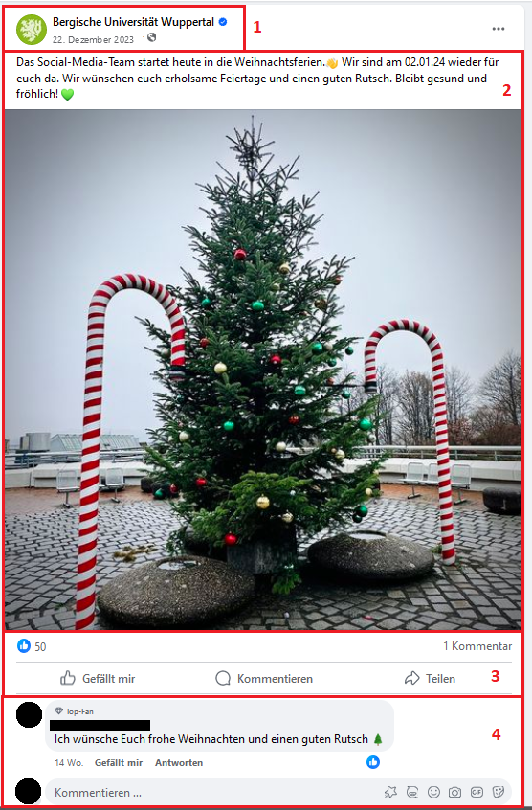
Task: Like the comment via its Gefällt mir link
Action: (118, 762)
